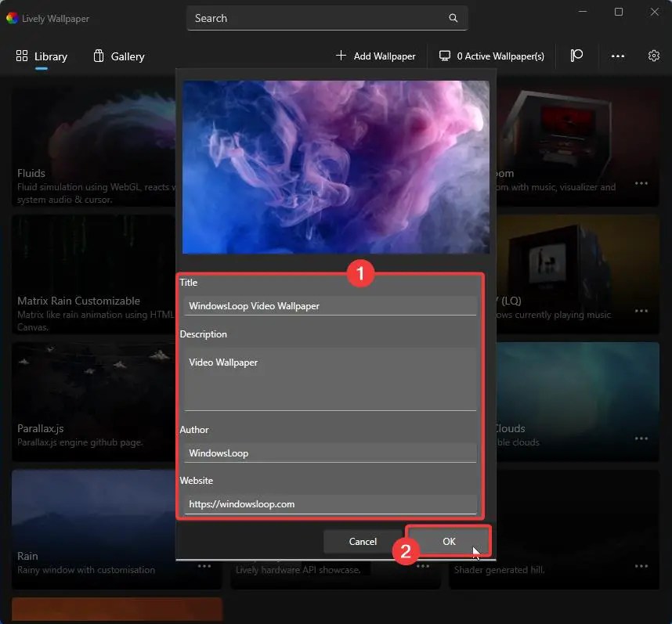672x624 pixels.
Task: Open options for 'Lively hardware API showcase' card
Action: point(423,566)
